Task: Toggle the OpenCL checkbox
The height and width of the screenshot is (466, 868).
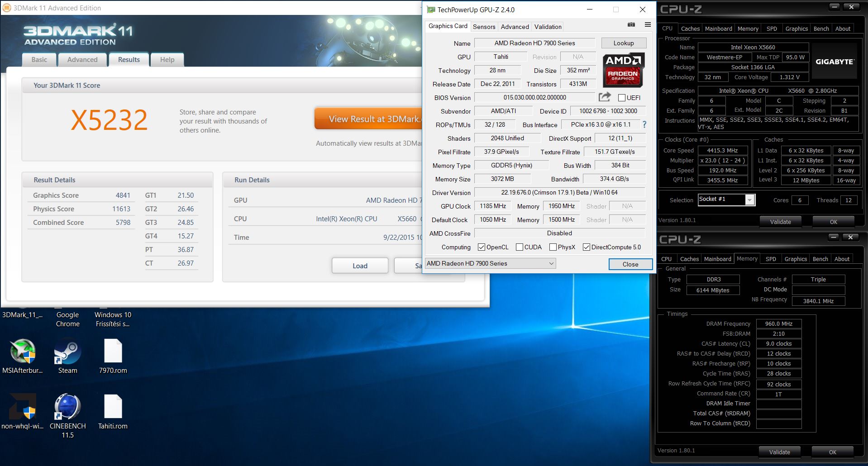Action: pyautogui.click(x=482, y=247)
